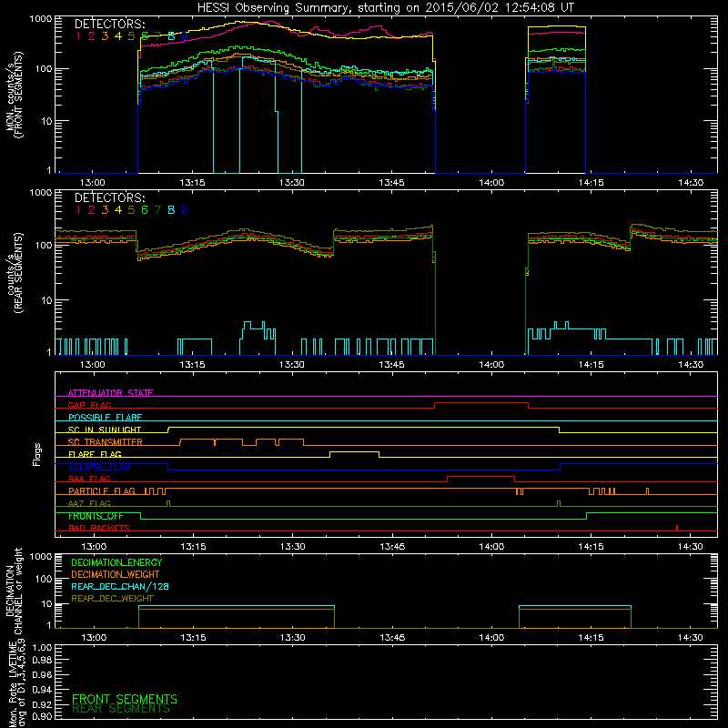Click the counts/s (REAR SEGMENTS) axis title

[14, 272]
